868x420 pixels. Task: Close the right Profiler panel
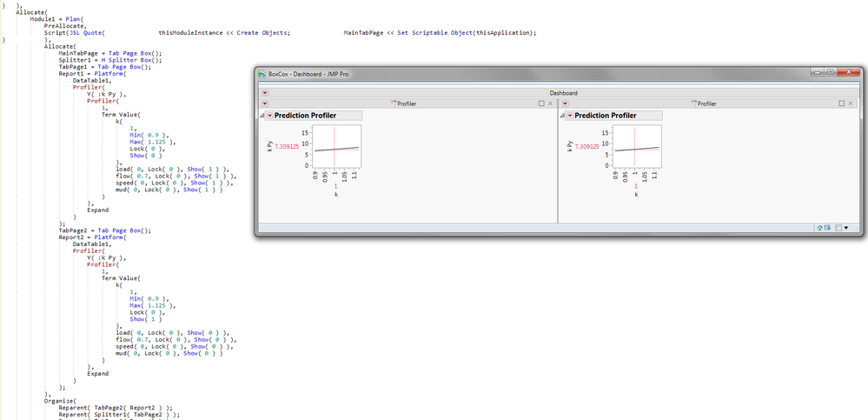[x=851, y=103]
